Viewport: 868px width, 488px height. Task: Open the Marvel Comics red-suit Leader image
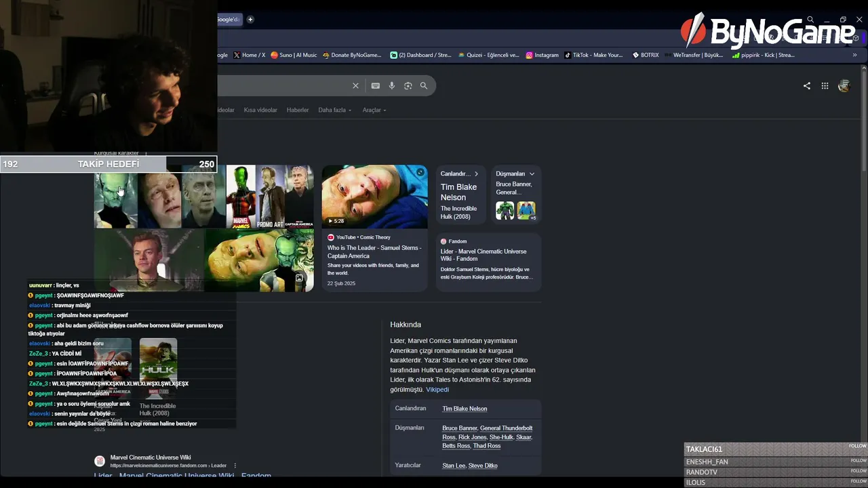[241, 197]
